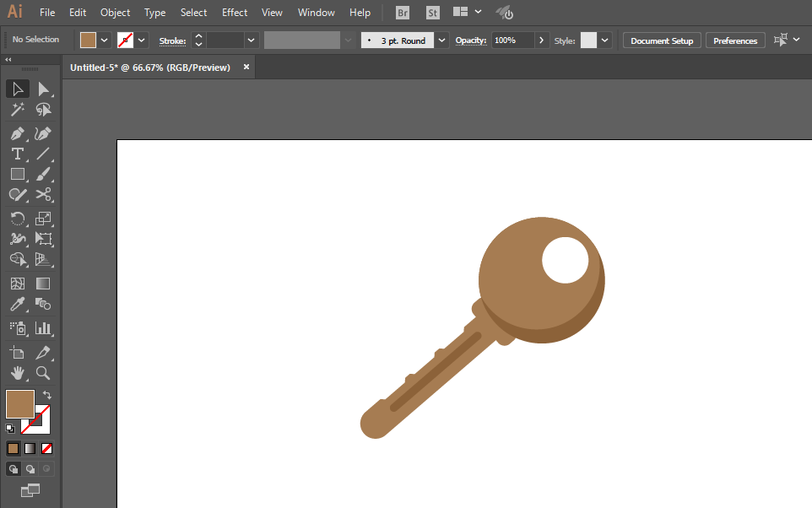The width and height of the screenshot is (812, 508).
Task: Select the Zoom magnifier tool
Action: pos(43,372)
